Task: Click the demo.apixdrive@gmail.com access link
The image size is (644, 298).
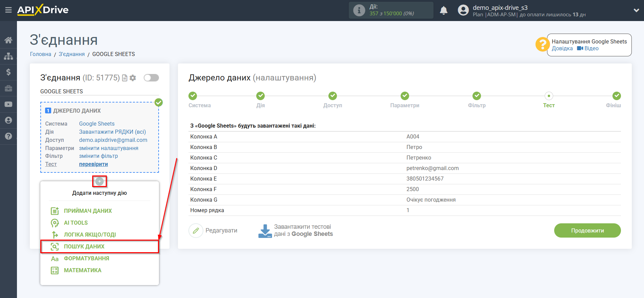Action: [x=113, y=140]
